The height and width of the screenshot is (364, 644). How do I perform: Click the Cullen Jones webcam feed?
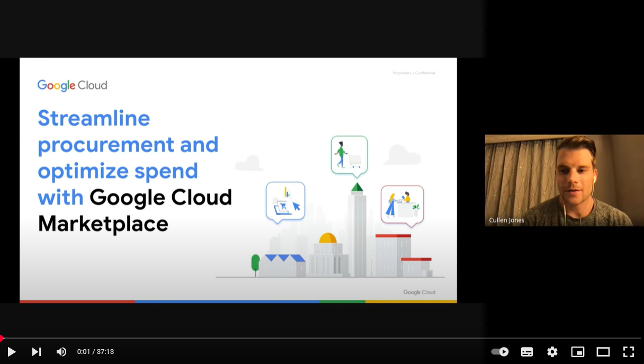564,180
